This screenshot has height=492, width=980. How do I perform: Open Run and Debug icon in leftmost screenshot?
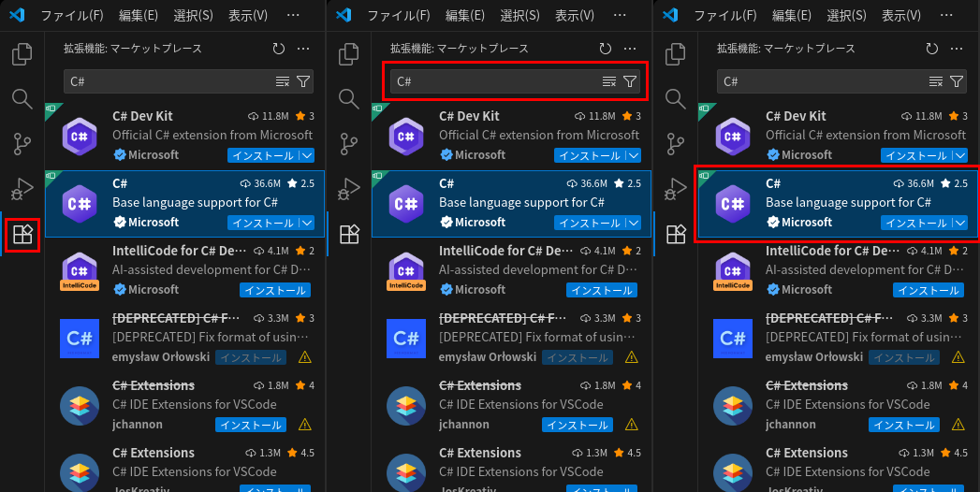click(x=22, y=189)
